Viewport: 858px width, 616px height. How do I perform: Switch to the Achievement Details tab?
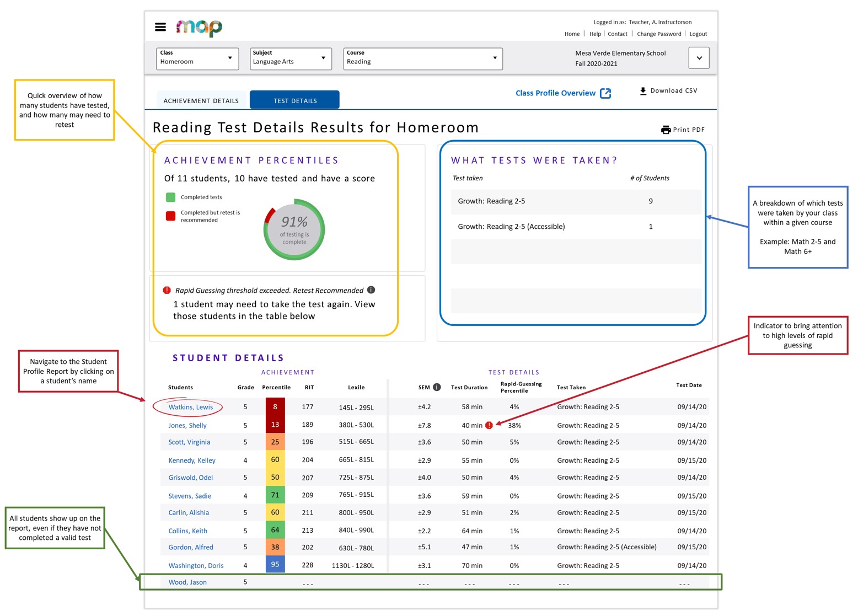tap(201, 100)
